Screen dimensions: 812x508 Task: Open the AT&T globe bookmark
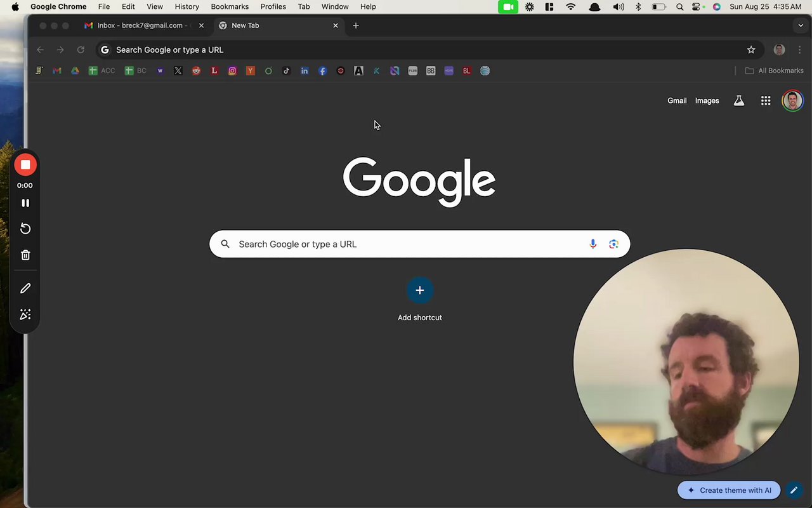pos(485,70)
